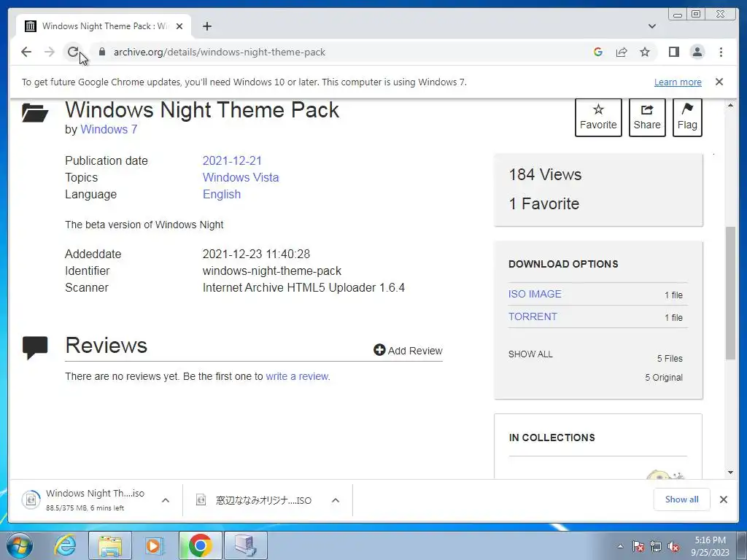
Task: Click the 184 Views text
Action: point(545,174)
